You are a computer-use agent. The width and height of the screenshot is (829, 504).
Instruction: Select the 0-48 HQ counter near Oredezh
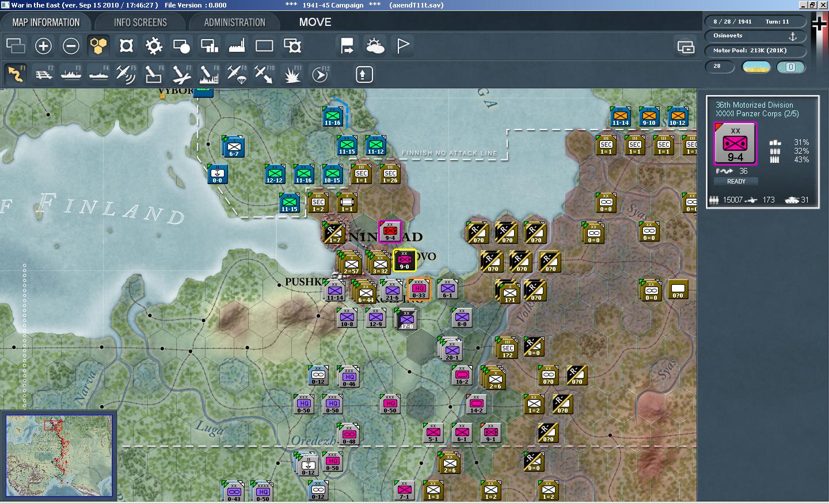click(349, 434)
